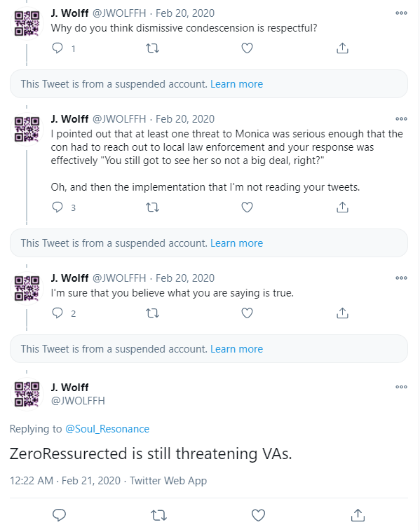Reply to the ZeroRessurected main tweet

(x=59, y=515)
